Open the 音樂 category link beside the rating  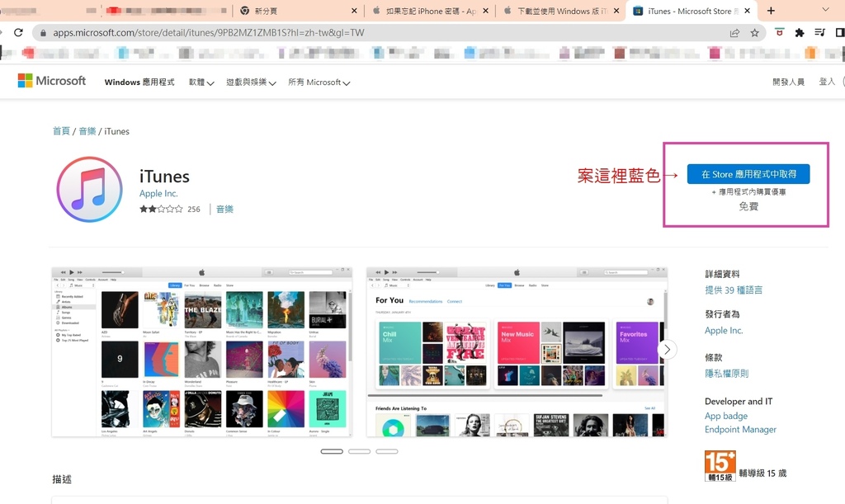[x=224, y=209]
